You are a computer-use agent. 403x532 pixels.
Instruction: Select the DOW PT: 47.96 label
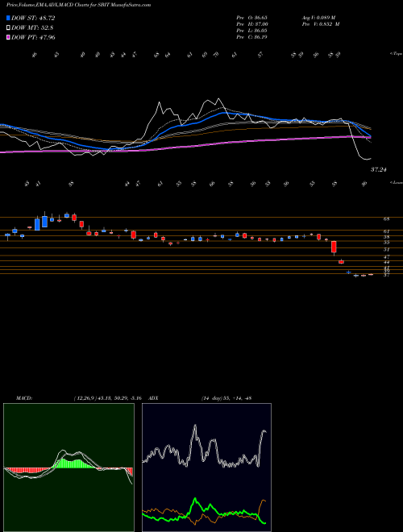click(x=33, y=38)
